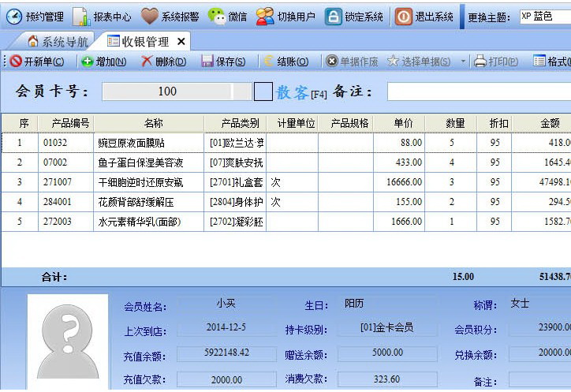Image resolution: width=571 pixels, height=392 pixels.
Task: Click the 会员卡号 input field
Action: point(177,91)
